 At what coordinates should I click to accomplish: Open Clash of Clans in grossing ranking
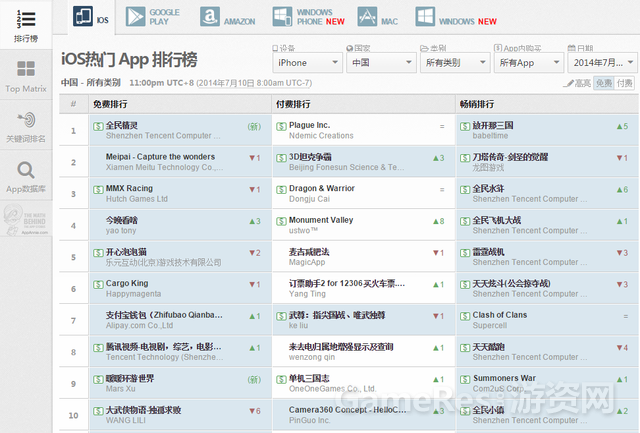click(500, 315)
